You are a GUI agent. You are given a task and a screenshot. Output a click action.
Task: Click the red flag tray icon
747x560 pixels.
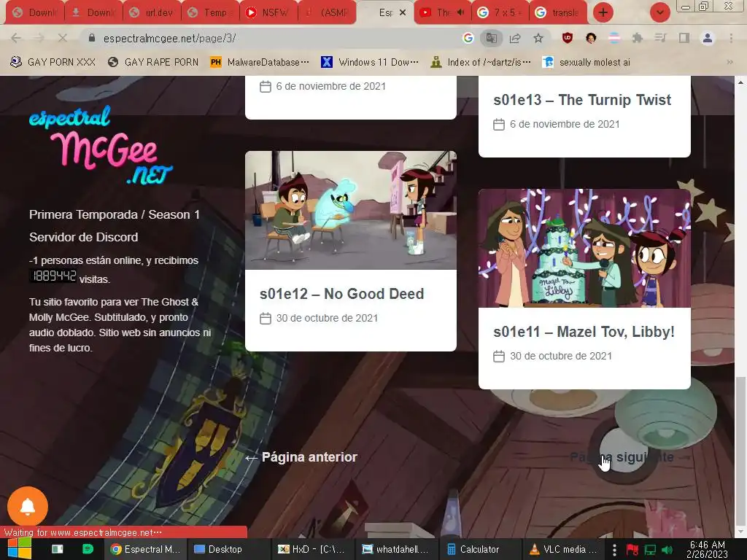click(632, 550)
